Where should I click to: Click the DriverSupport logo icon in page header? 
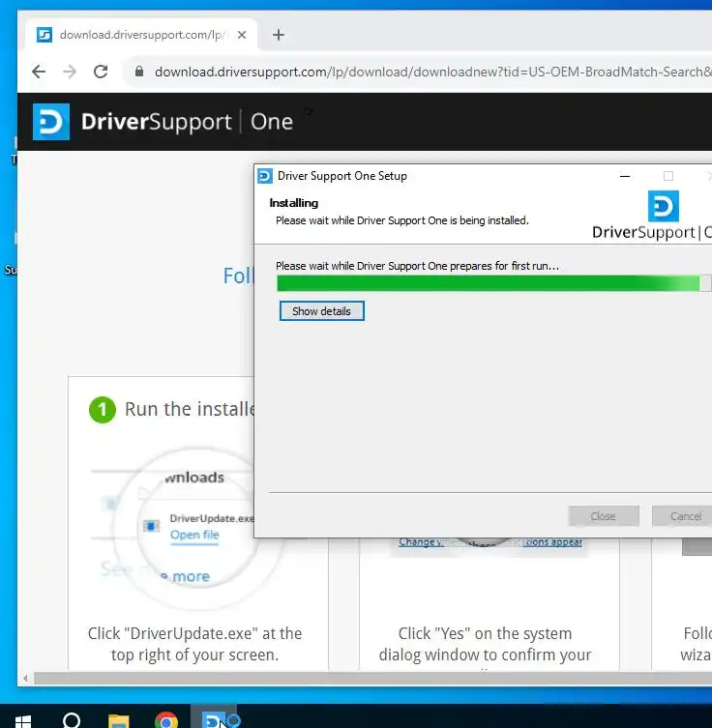tap(51, 122)
